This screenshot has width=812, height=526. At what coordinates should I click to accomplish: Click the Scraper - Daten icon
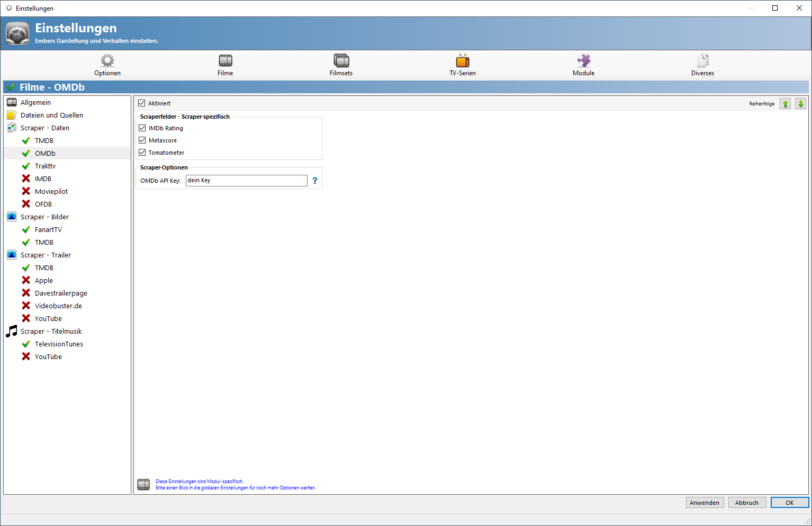[12, 128]
